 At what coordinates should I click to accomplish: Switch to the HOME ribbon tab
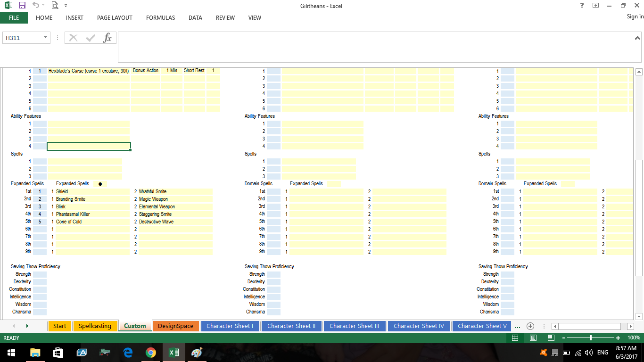44,18
